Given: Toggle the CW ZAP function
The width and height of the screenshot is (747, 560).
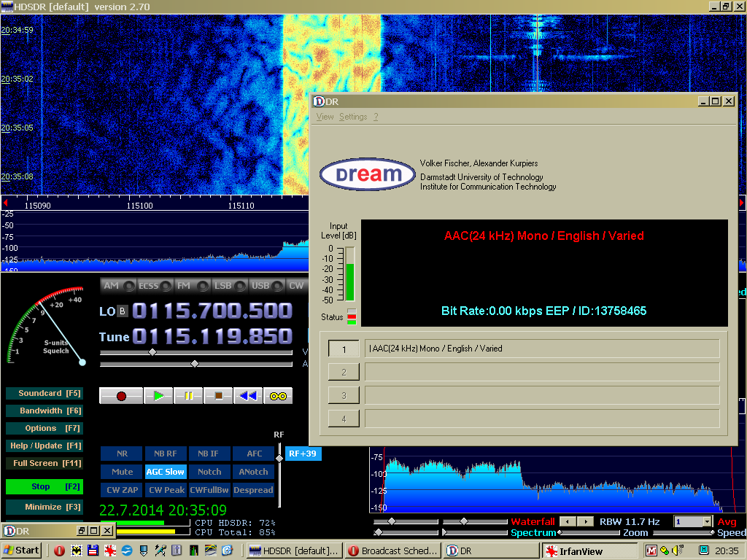Looking at the screenshot, I should point(122,490).
